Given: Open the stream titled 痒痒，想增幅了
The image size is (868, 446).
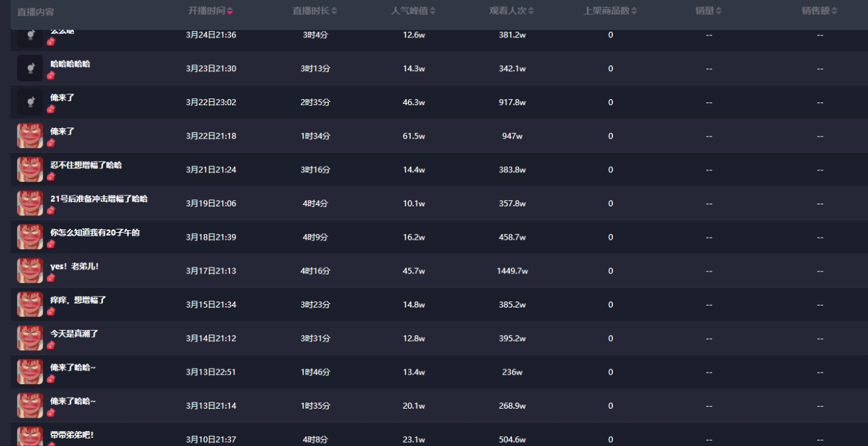Looking at the screenshot, I should click(x=79, y=299).
